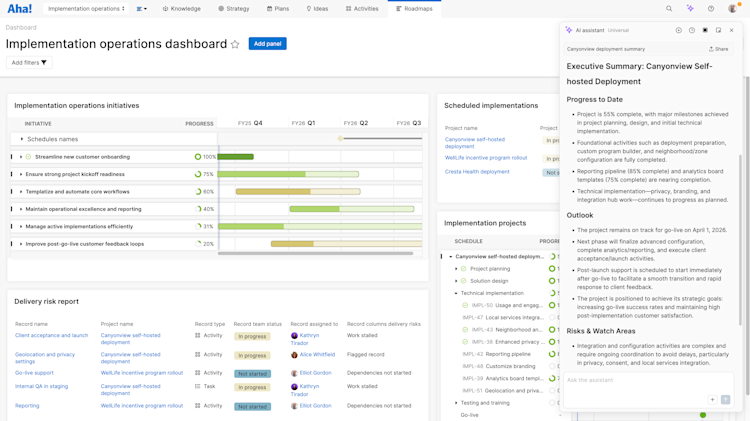Image resolution: width=750 pixels, height=421 pixels.
Task: Expand the Schedules names row
Action: coord(22,139)
